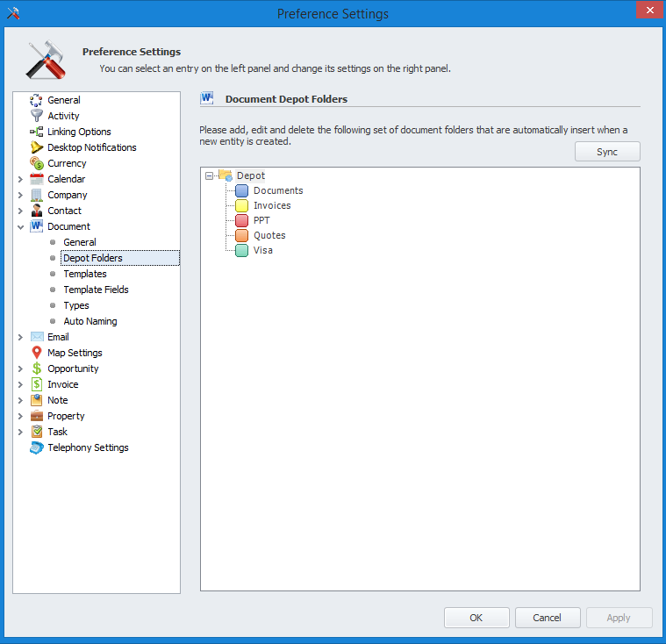Click the Property briefcase icon
Viewport: 666px width, 644px height.
(36, 416)
